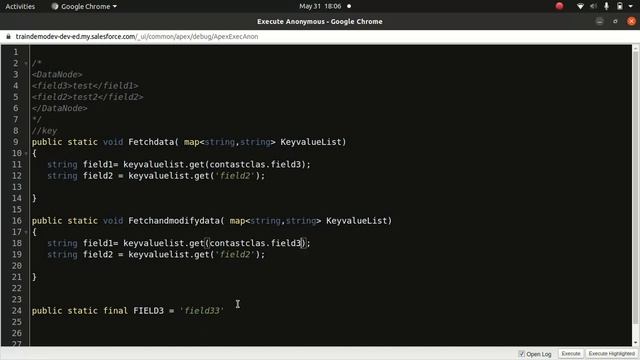Image resolution: width=640 pixels, height=360 pixels.
Task: Click the microphone icon in the top bar
Action: pos(607,6)
